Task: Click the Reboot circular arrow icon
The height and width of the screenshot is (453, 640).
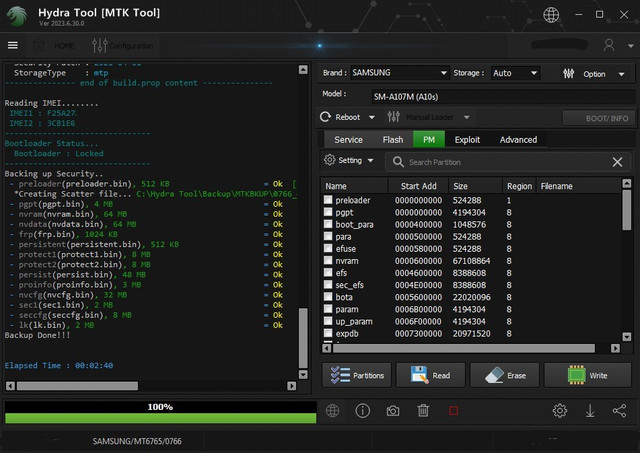Action: [x=325, y=117]
